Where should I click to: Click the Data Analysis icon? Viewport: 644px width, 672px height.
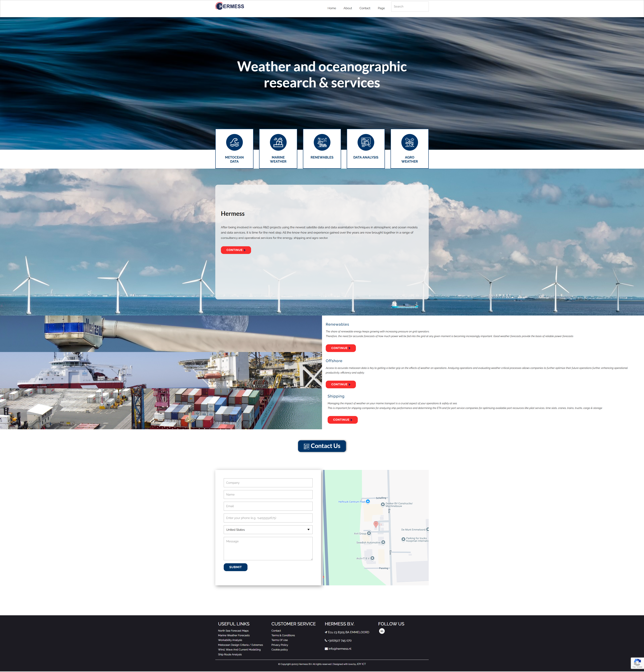(x=366, y=142)
